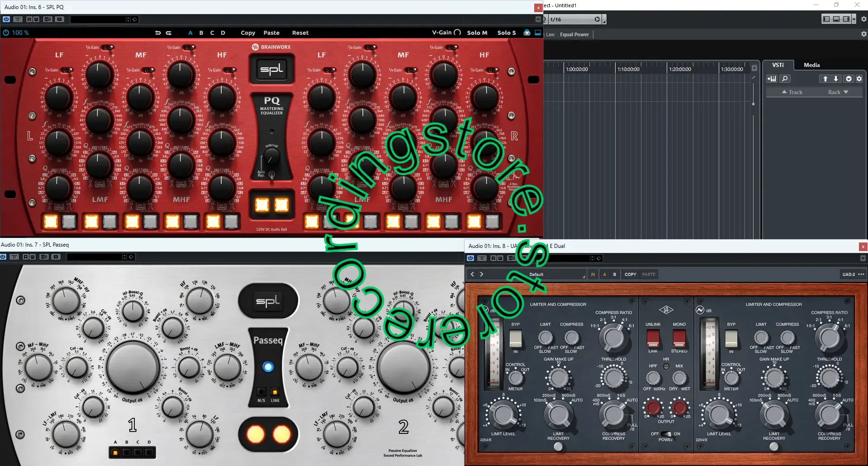
Task: Open the preset browser diamond in the SPL Passeq window
Action: point(131,257)
